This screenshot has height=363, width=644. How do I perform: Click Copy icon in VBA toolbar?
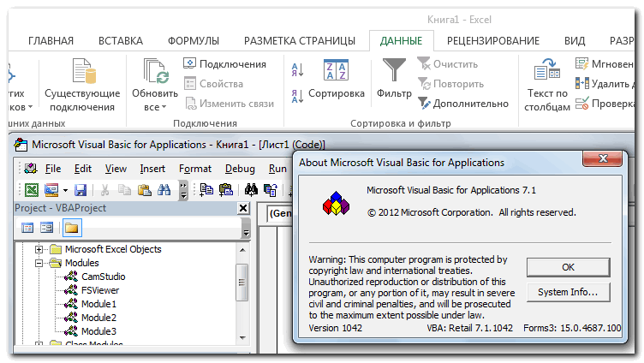pyautogui.click(x=124, y=190)
